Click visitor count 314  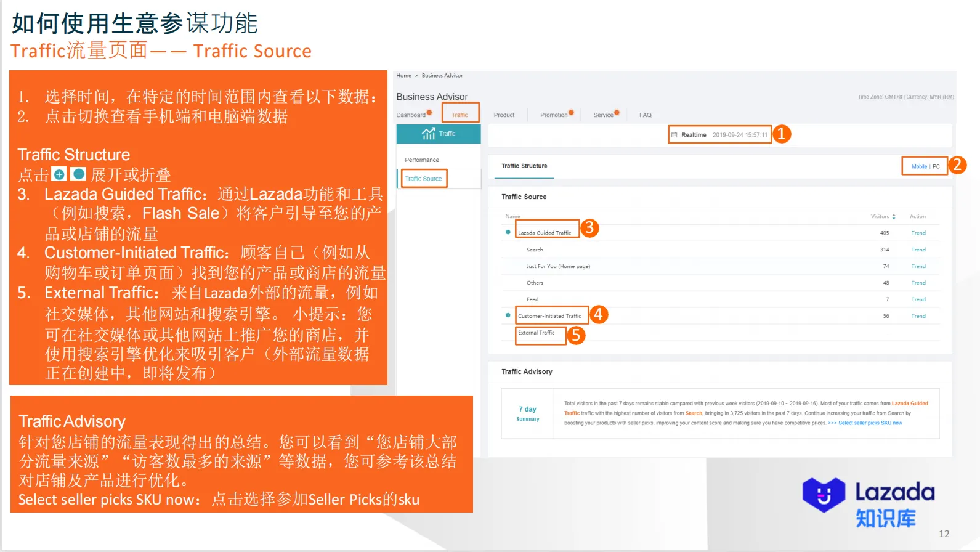(x=885, y=250)
